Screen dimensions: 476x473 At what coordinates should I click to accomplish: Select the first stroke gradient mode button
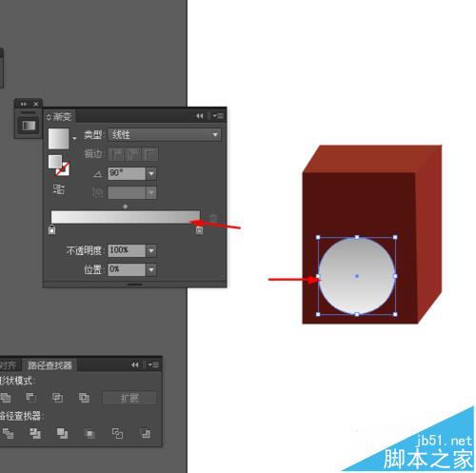(x=116, y=154)
